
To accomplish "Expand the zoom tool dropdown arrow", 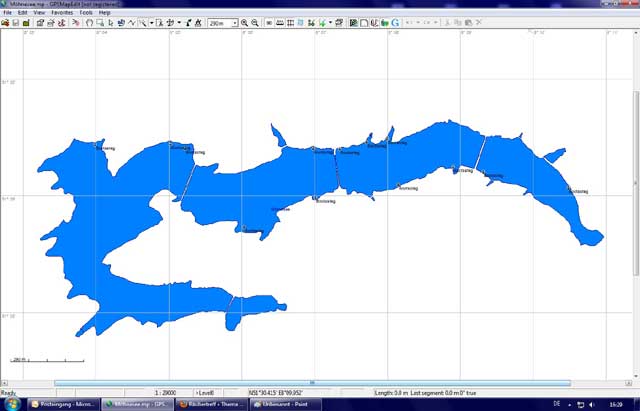I will [151, 22].
